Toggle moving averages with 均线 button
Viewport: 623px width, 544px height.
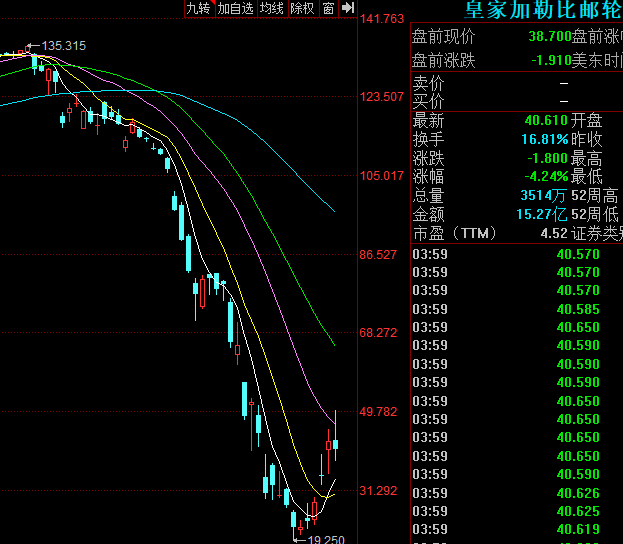272,8
